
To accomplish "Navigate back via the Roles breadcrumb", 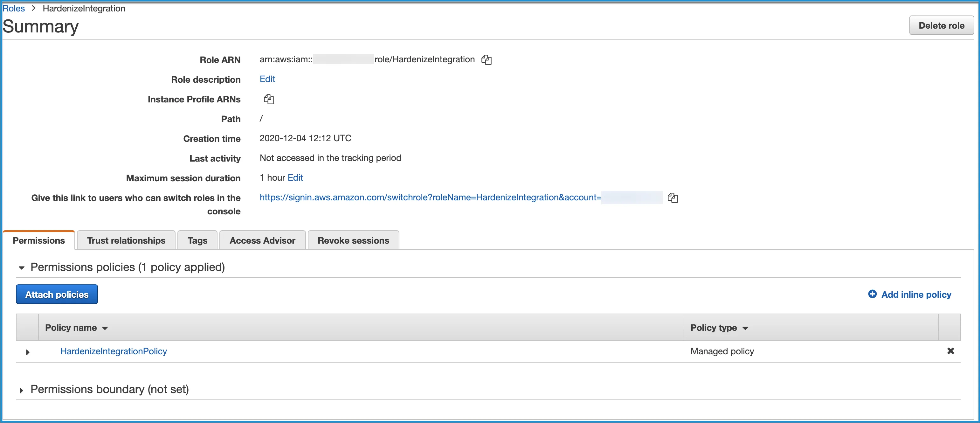I will pos(13,8).
